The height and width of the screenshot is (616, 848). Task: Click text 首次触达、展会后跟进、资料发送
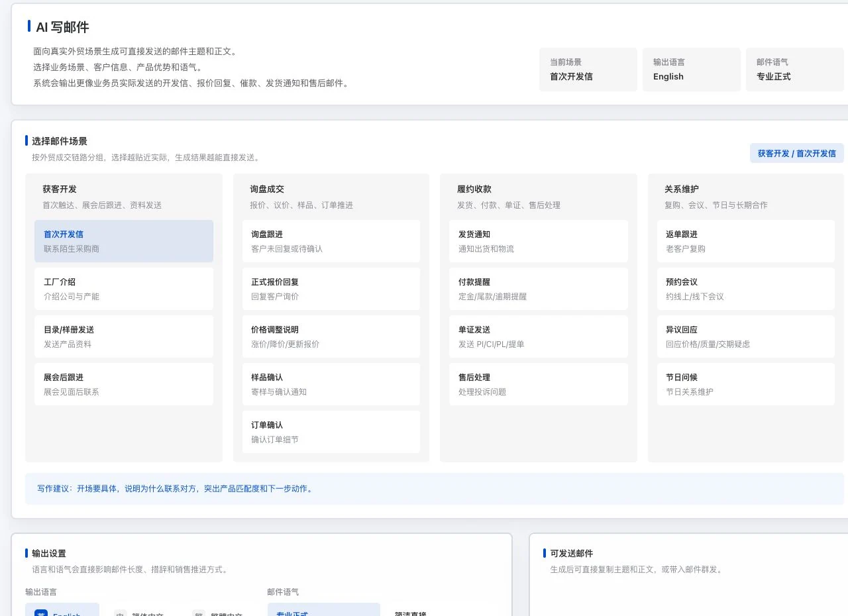click(x=102, y=205)
